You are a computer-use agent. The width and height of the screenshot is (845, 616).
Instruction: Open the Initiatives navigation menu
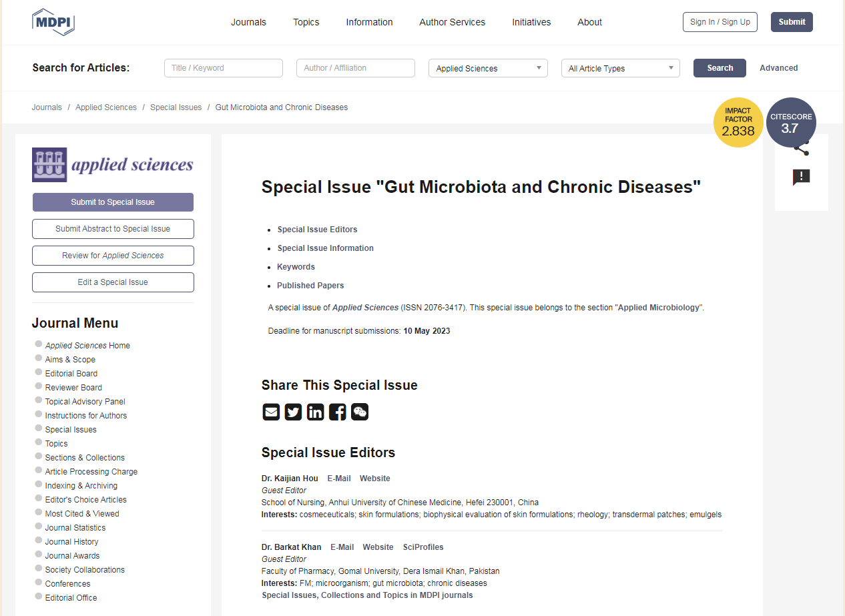click(x=531, y=22)
